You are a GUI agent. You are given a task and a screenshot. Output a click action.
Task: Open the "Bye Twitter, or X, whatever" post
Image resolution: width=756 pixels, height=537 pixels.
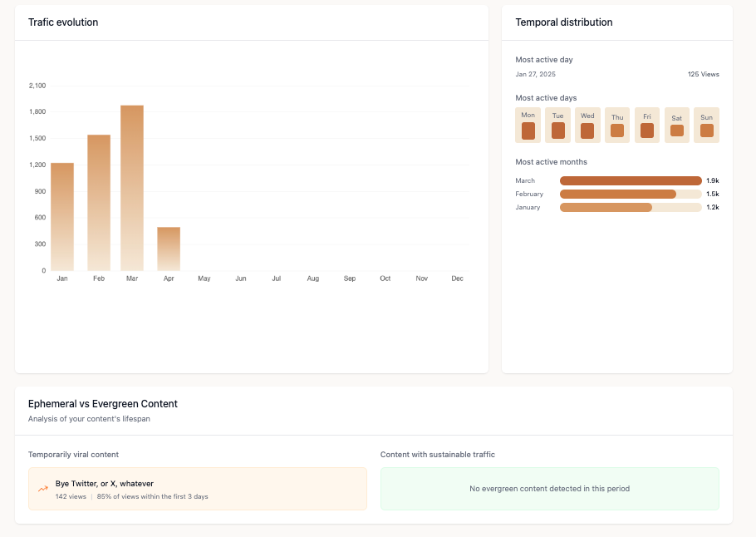(x=105, y=483)
